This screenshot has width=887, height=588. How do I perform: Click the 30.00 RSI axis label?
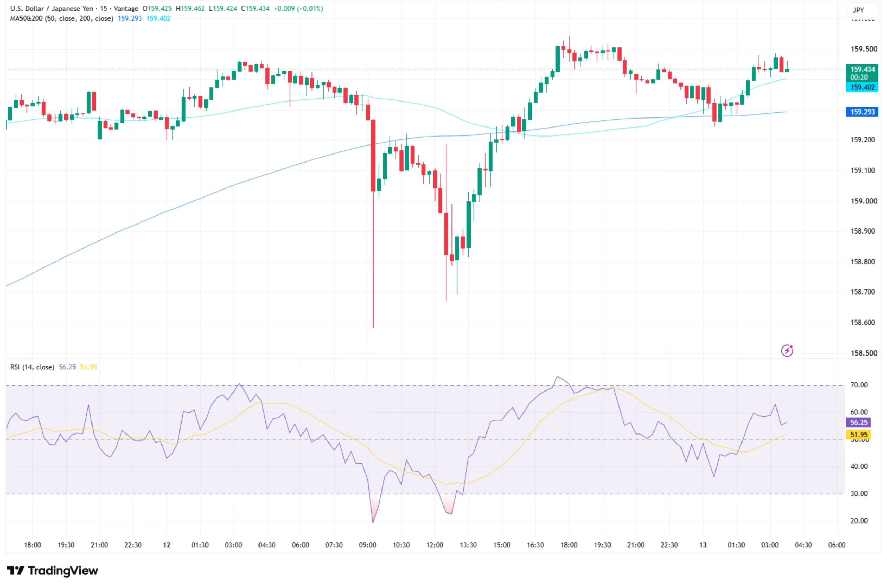coord(859,494)
